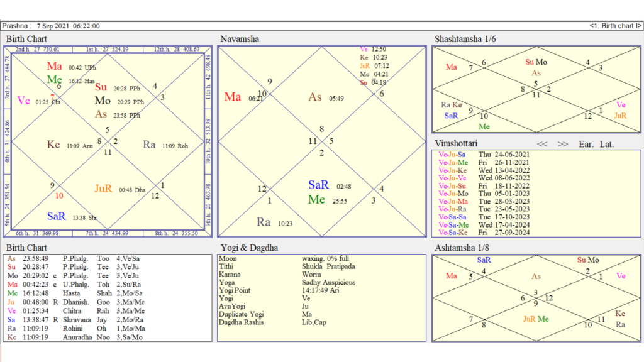Viewport: 644px width, 362px height.
Task: Click 'Ra 10:23' in the Navamsha chart
Action: (274, 222)
